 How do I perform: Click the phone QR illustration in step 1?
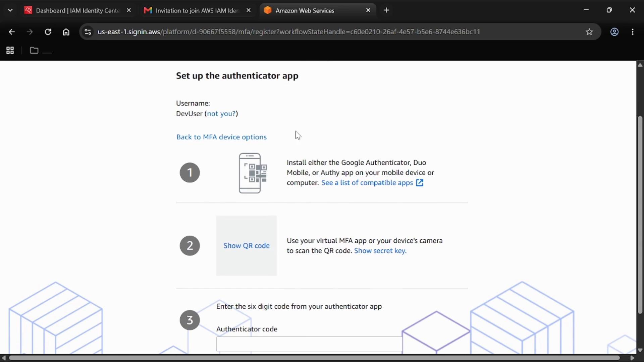point(253,173)
